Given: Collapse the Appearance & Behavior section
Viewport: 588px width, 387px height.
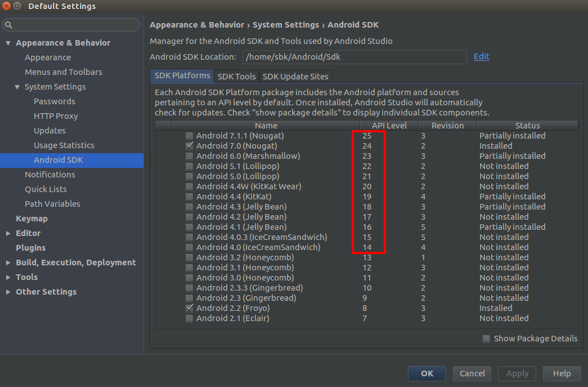Looking at the screenshot, I should (8, 43).
